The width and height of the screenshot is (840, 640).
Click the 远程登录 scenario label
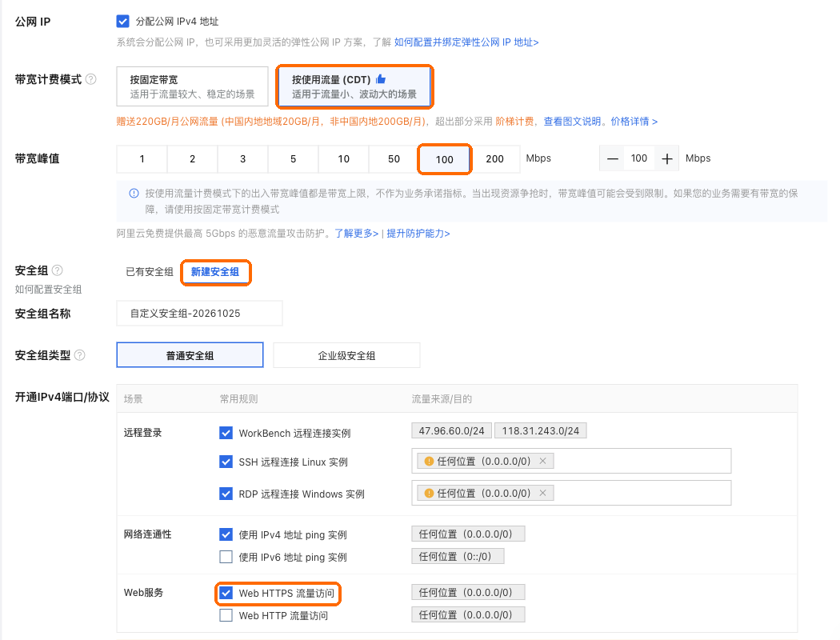tap(142, 433)
